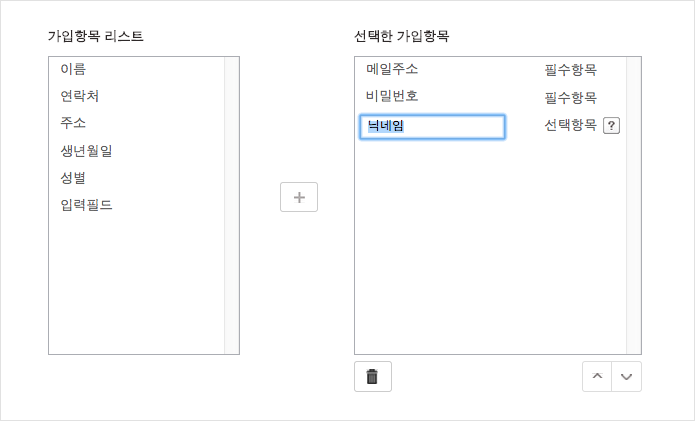Move the selected item up with the chevron
Screen dimensions: 695x421
[x=597, y=377]
